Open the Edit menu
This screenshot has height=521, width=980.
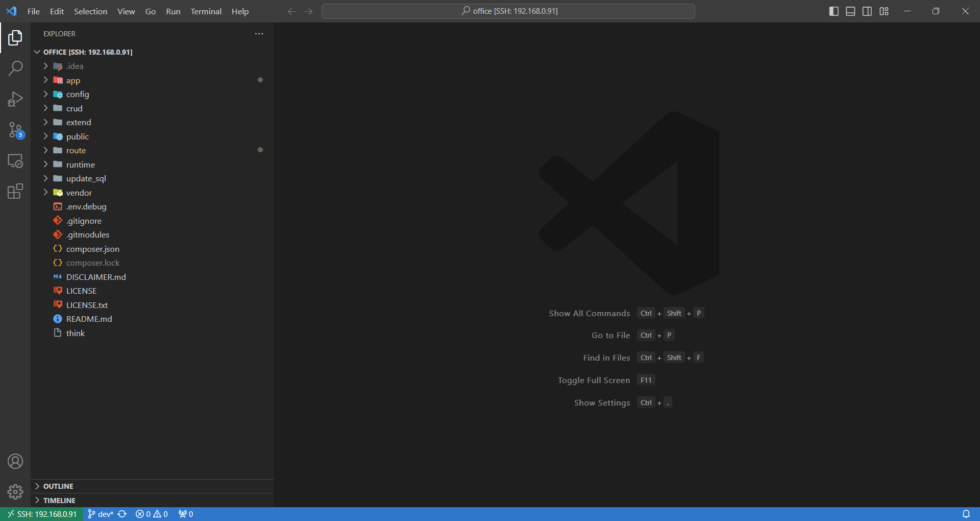[x=57, y=11]
